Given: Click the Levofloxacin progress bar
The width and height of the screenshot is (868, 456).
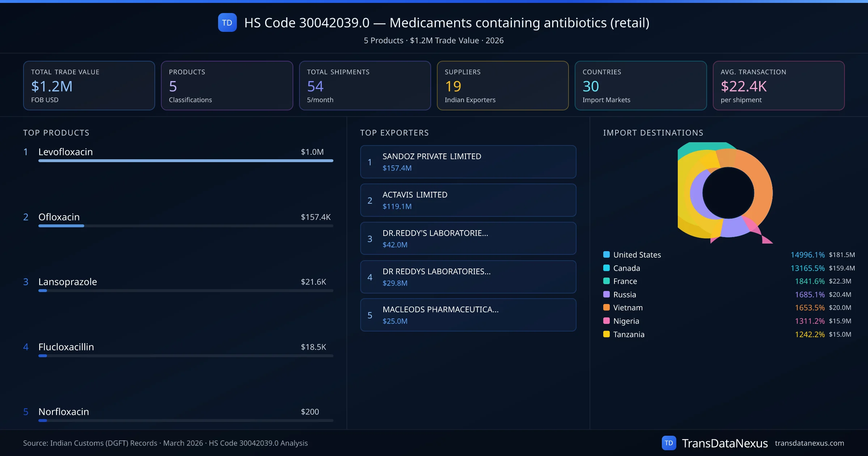Looking at the screenshot, I should (186, 161).
